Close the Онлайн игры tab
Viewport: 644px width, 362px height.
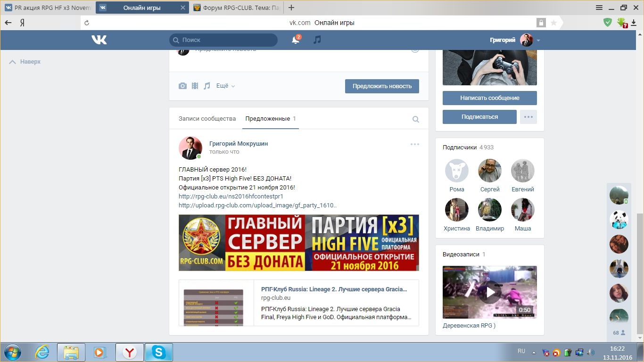(x=183, y=8)
